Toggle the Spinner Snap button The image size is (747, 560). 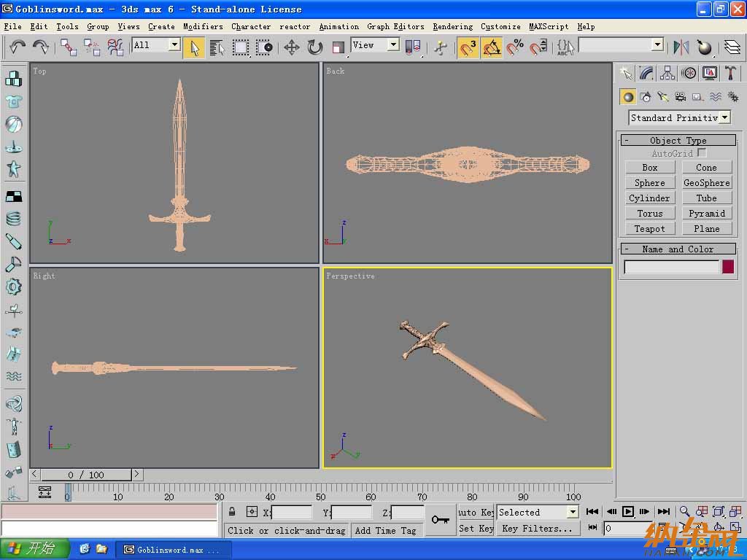pyautogui.click(x=538, y=47)
